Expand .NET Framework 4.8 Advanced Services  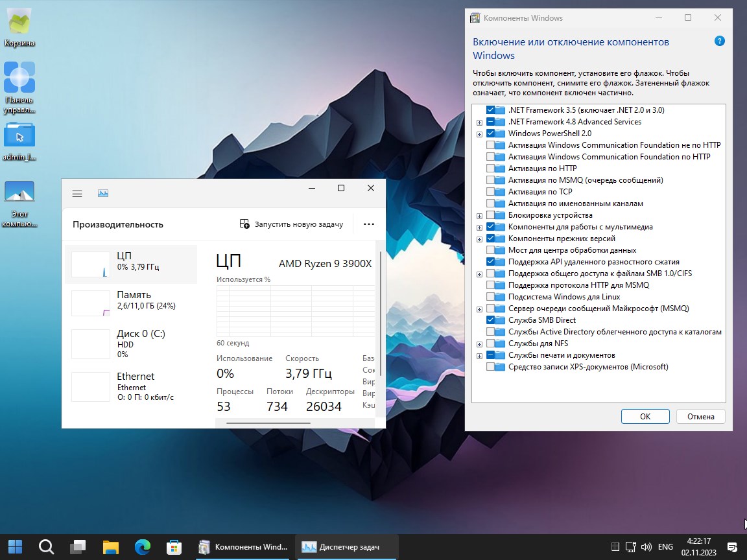coord(479,122)
